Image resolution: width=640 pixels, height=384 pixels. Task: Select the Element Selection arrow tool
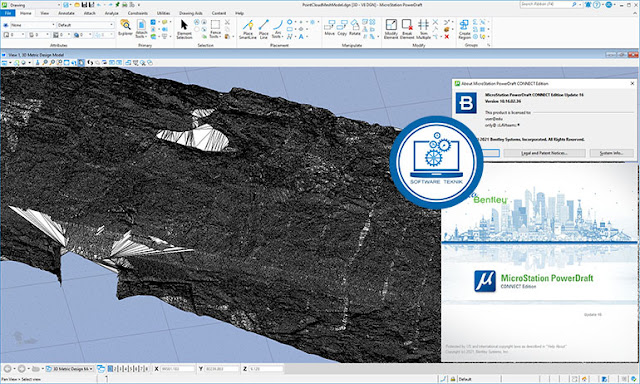click(x=184, y=29)
